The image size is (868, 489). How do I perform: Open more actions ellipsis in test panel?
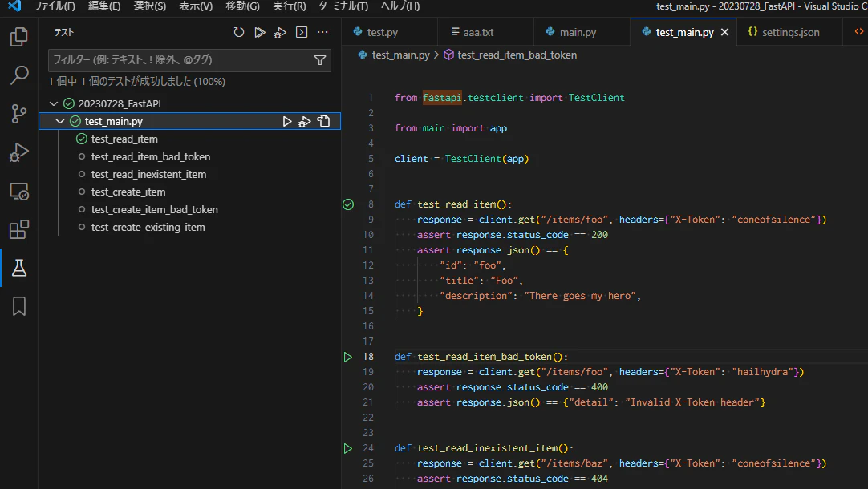[322, 32]
